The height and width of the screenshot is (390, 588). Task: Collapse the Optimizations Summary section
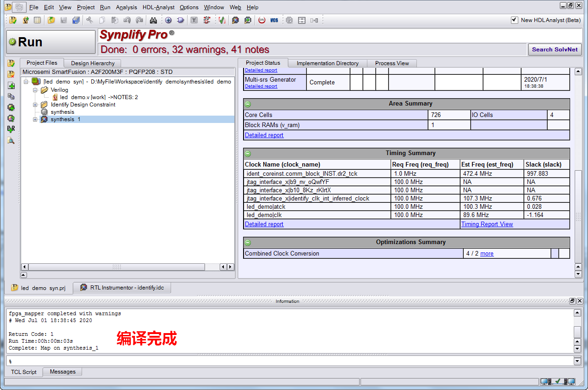click(x=248, y=242)
